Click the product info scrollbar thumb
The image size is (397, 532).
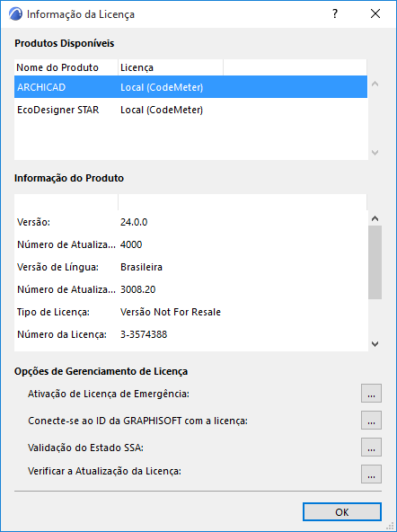click(x=375, y=262)
